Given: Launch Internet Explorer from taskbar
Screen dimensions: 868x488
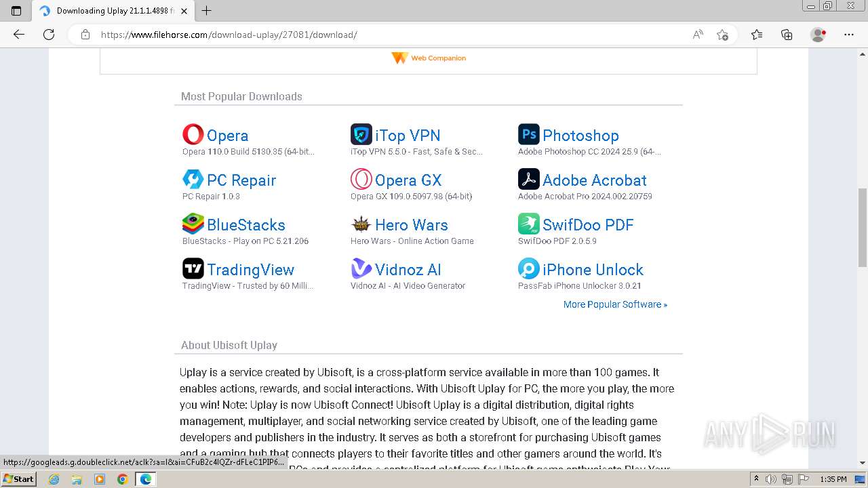Looking at the screenshot, I should tap(54, 479).
